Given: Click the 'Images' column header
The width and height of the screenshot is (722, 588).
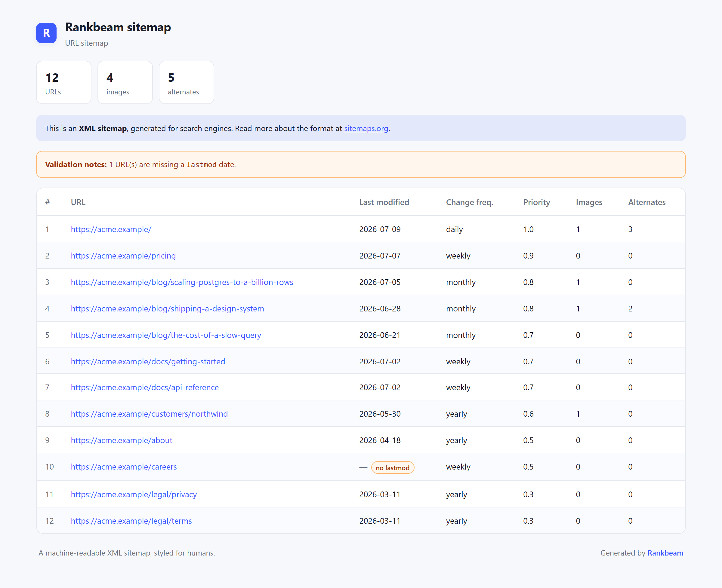Looking at the screenshot, I should 589,202.
